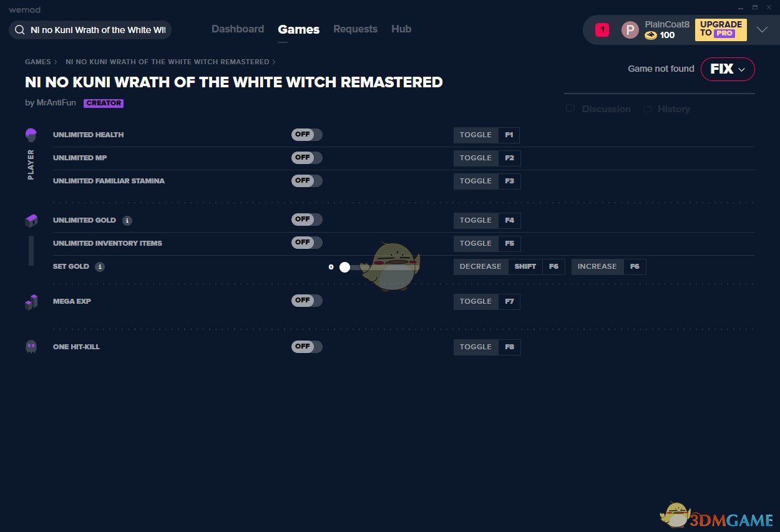Click the Set Gold slider handle

pos(344,267)
